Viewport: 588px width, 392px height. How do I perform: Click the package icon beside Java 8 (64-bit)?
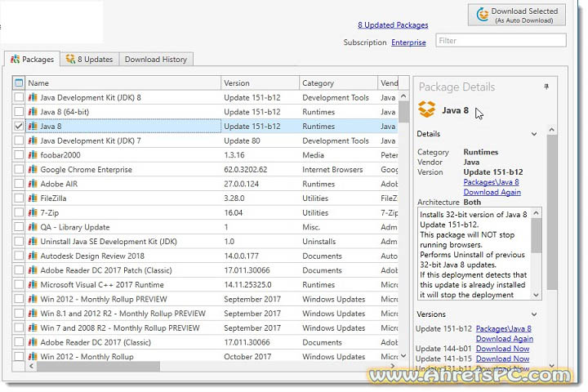(x=33, y=111)
